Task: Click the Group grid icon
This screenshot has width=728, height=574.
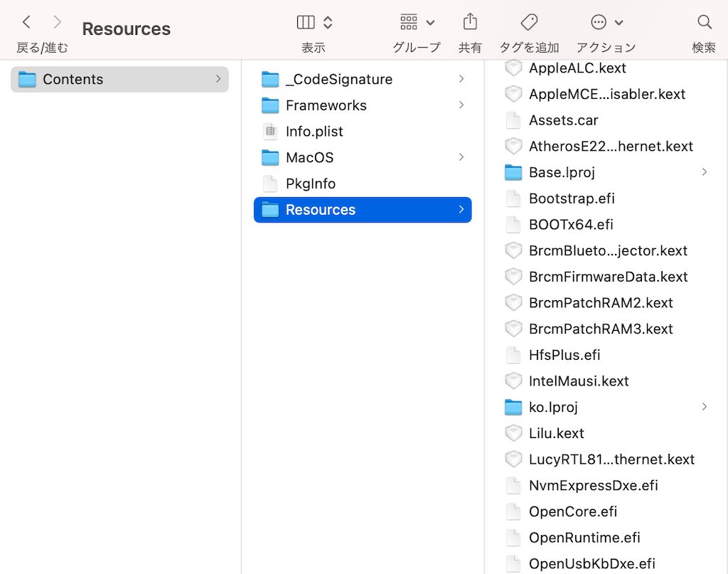Action: [409, 22]
